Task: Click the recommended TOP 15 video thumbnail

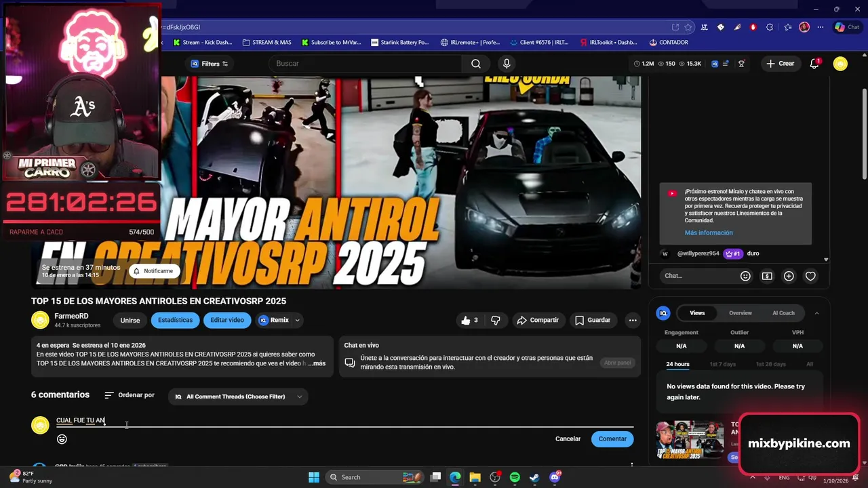Action: 690,439
